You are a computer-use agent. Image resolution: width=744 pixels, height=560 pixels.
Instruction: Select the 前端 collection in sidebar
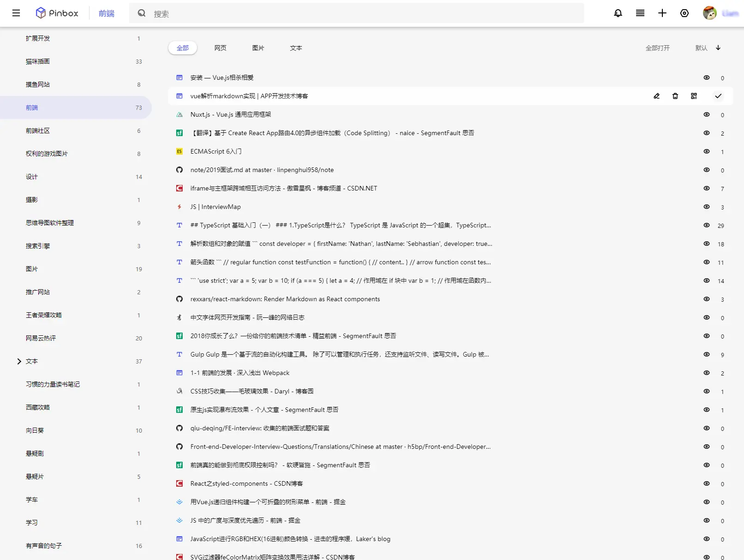[x=76, y=107]
